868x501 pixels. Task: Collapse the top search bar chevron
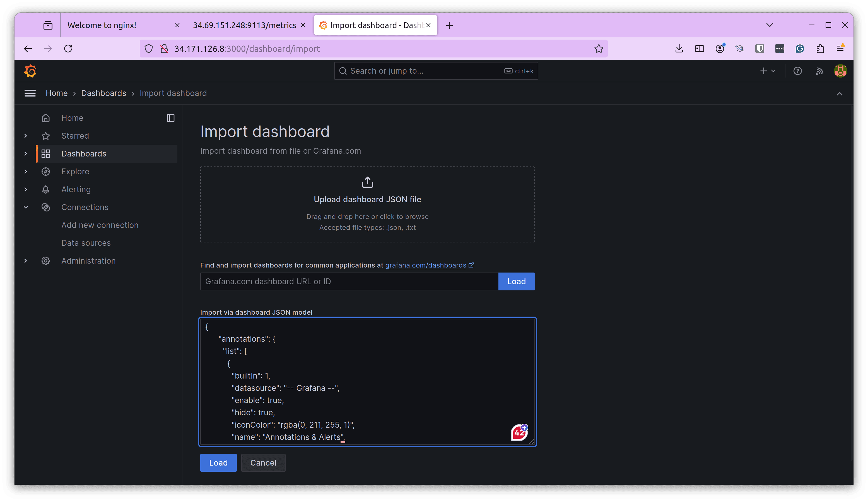[x=840, y=94]
